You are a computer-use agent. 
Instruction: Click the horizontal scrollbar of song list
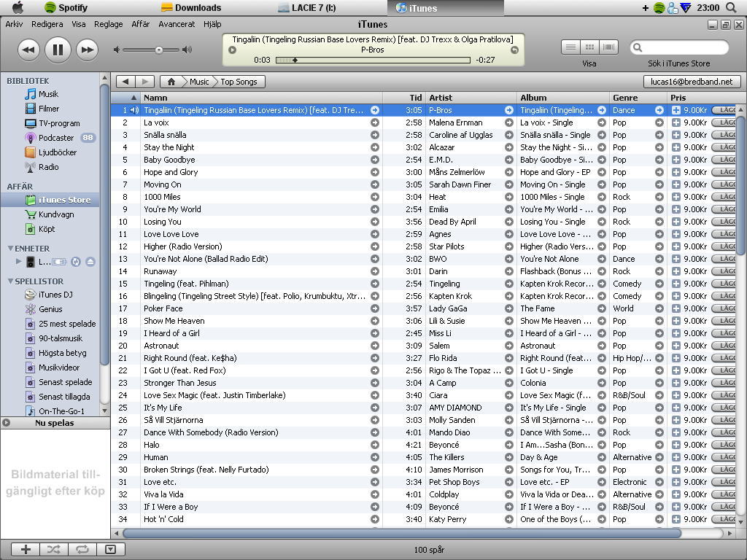pos(401,533)
